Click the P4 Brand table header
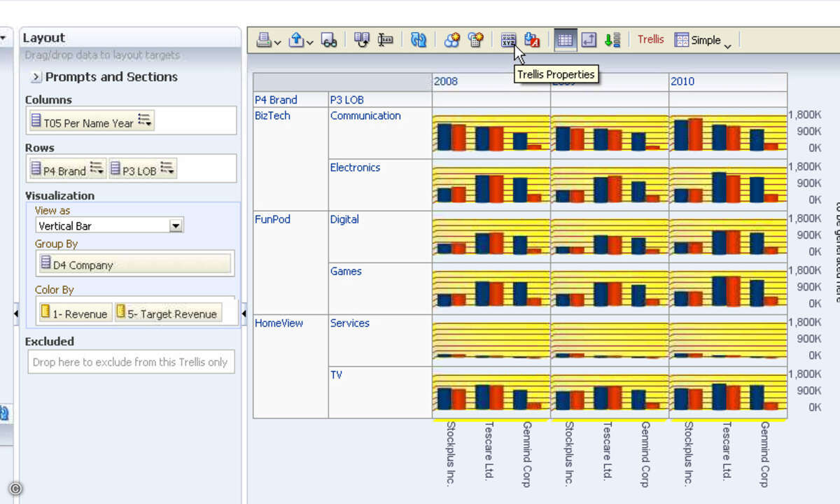840x504 pixels. click(x=276, y=99)
